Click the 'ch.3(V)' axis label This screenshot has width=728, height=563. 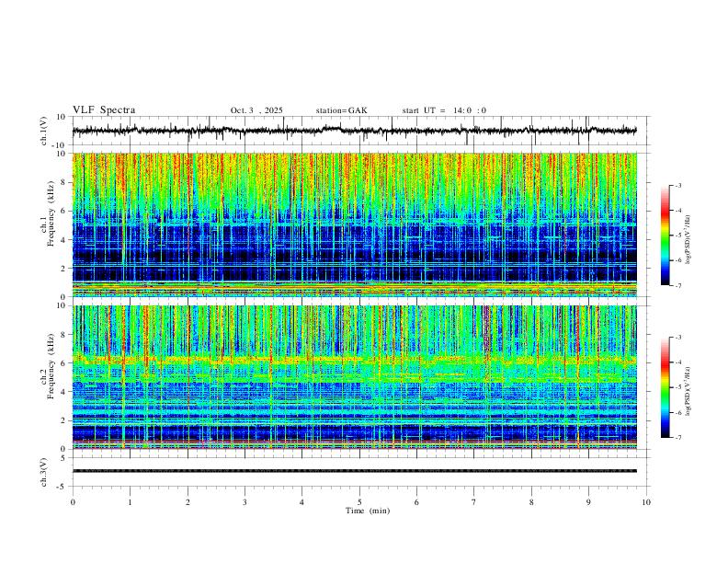(44, 472)
